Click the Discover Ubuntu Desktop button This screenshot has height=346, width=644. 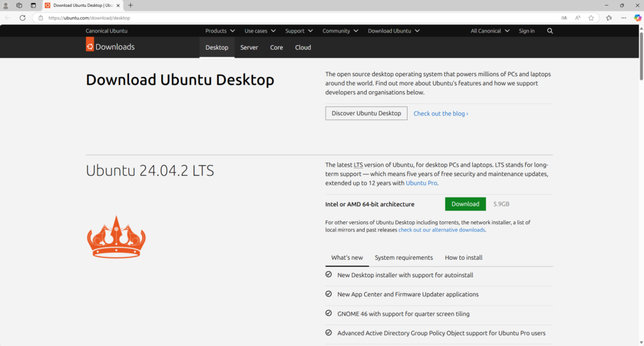click(x=367, y=113)
